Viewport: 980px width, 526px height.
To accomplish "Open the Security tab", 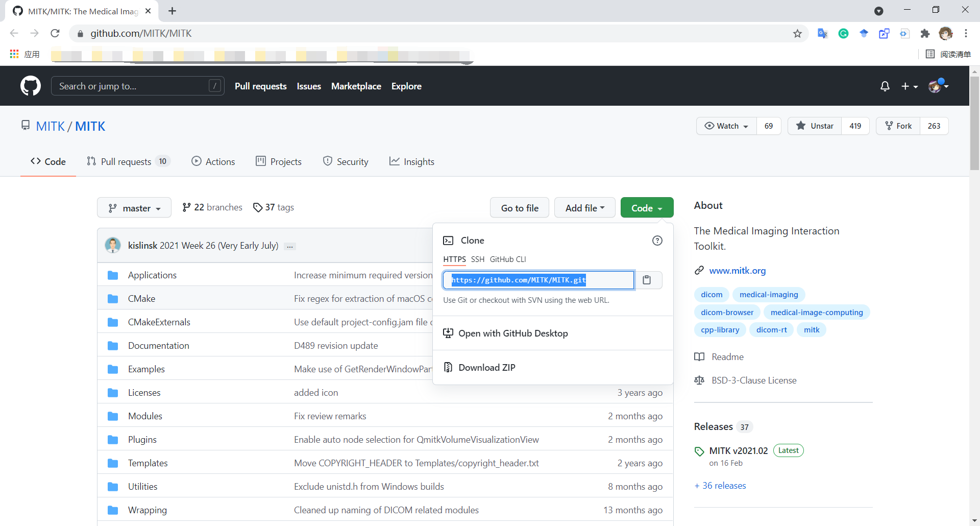I will click(x=346, y=162).
